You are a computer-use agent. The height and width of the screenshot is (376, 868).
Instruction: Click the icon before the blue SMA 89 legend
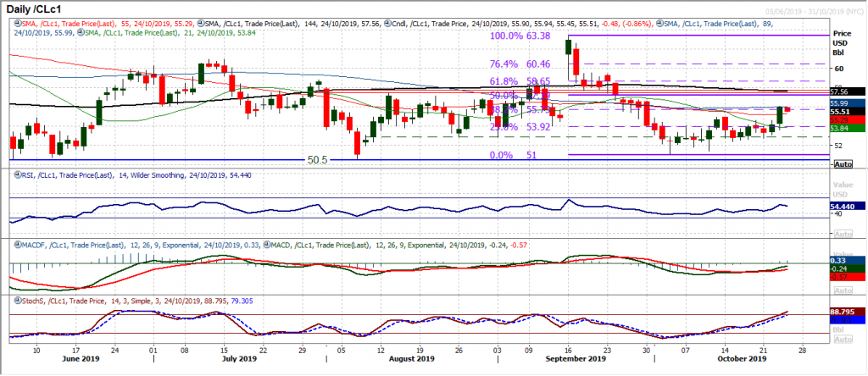point(660,23)
